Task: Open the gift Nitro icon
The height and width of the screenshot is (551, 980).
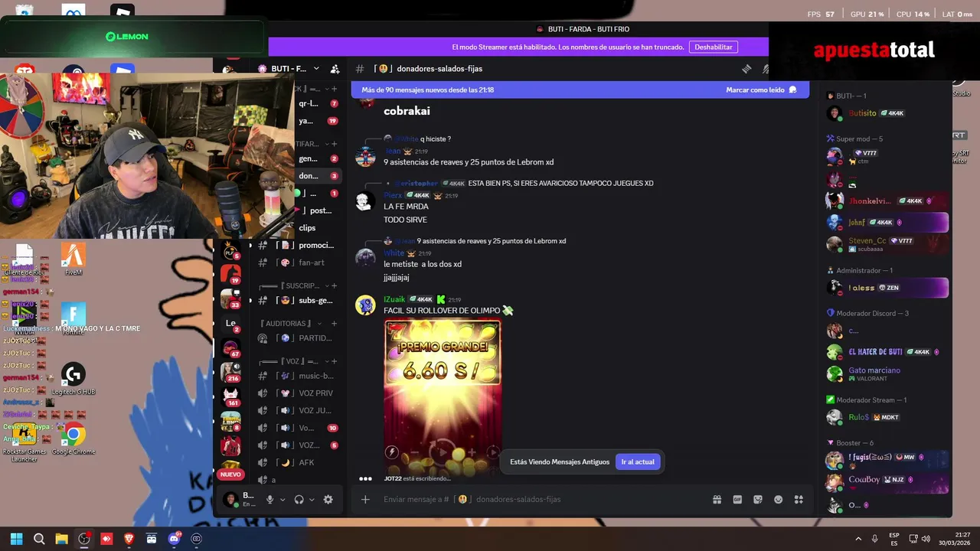Action: point(717,500)
